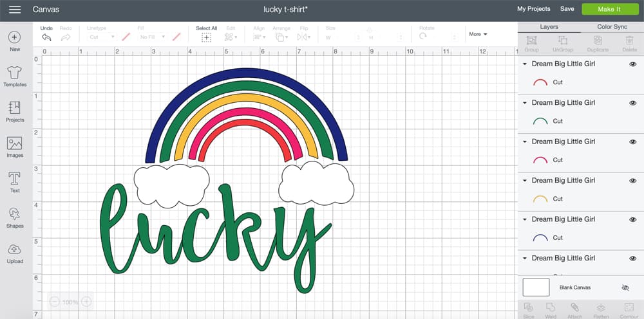Screen dimensions: 644x319
Task: Open the Projects panel icon
Action: pyautogui.click(x=14, y=108)
